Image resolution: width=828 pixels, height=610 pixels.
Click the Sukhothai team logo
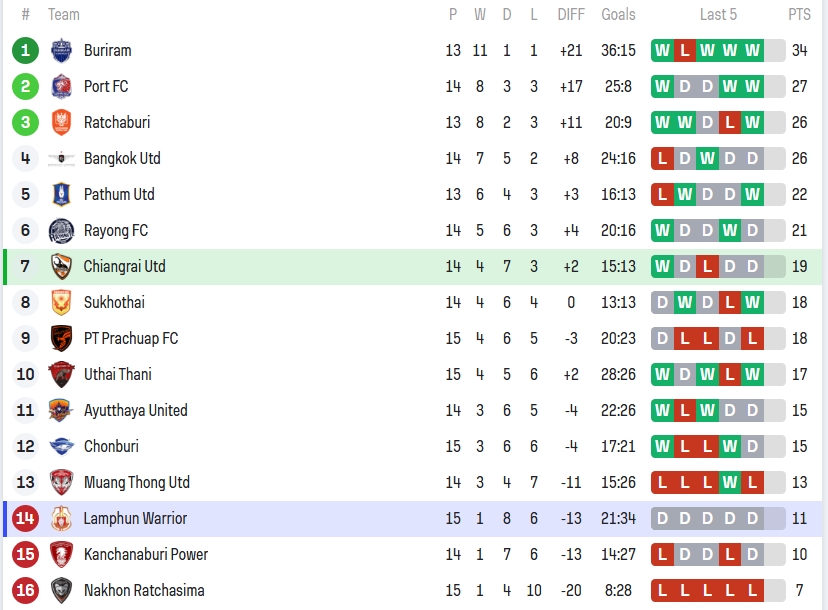pyautogui.click(x=61, y=302)
